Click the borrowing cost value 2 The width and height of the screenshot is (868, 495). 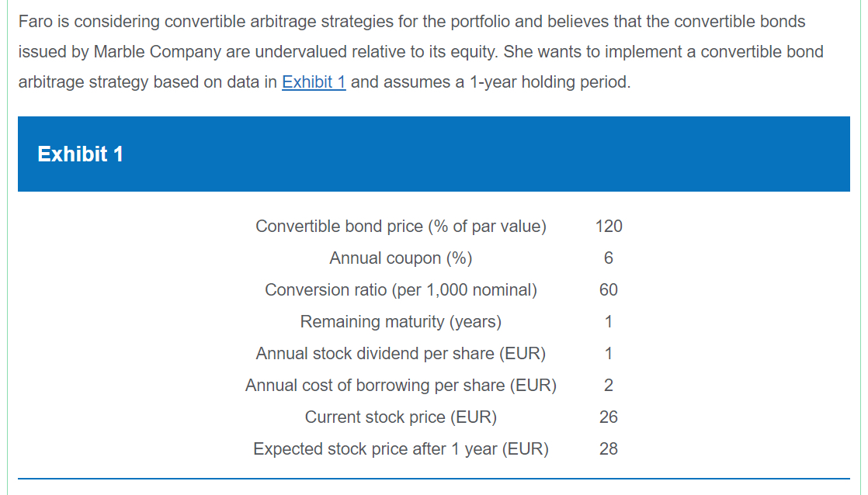[x=609, y=386]
